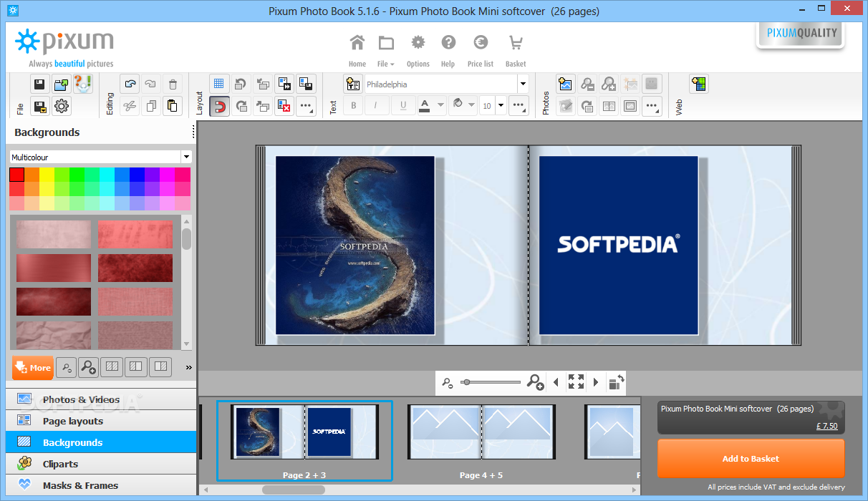Rotate the photo using Photos group icon
This screenshot has height=501, width=868.
click(x=587, y=106)
